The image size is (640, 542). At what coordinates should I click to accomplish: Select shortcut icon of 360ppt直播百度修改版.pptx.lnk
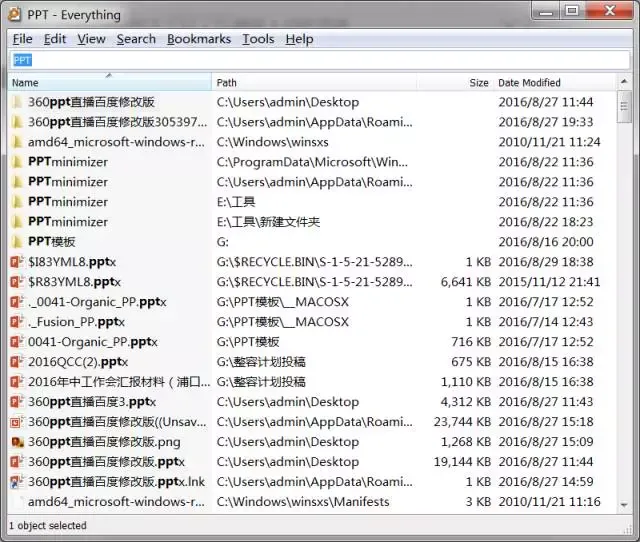tap(17, 482)
